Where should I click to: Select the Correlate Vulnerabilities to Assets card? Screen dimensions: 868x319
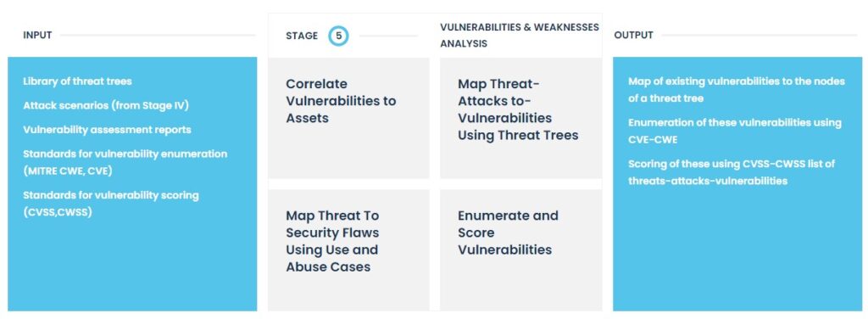[x=348, y=118]
